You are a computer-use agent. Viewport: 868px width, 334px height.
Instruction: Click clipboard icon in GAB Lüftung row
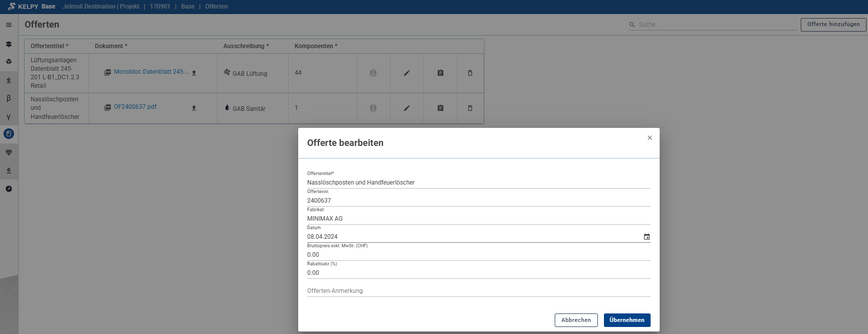click(x=440, y=73)
